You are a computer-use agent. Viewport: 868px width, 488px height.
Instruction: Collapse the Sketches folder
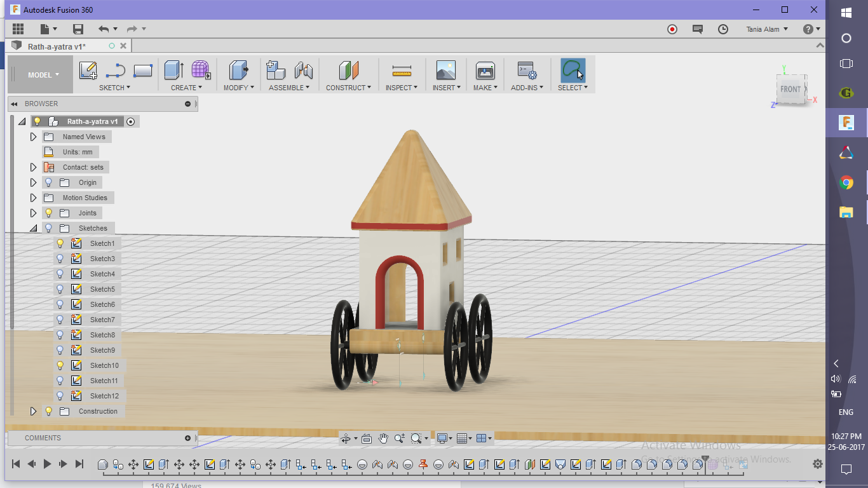[x=34, y=228]
